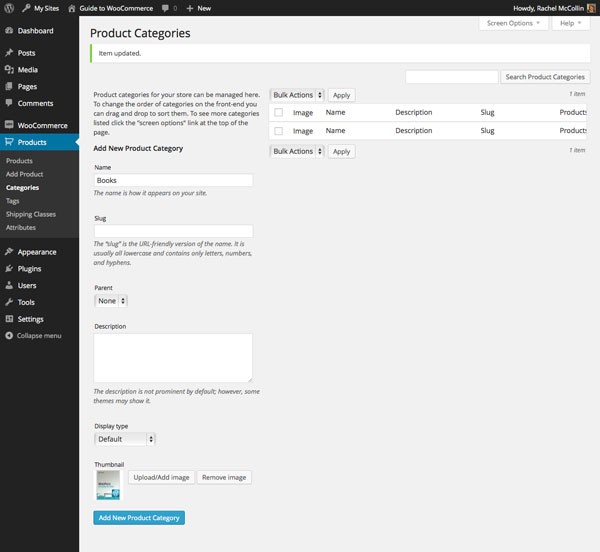Screen dimensions: 600x552
Task: Click the Media icon in sidebar
Action: [x=9, y=69]
